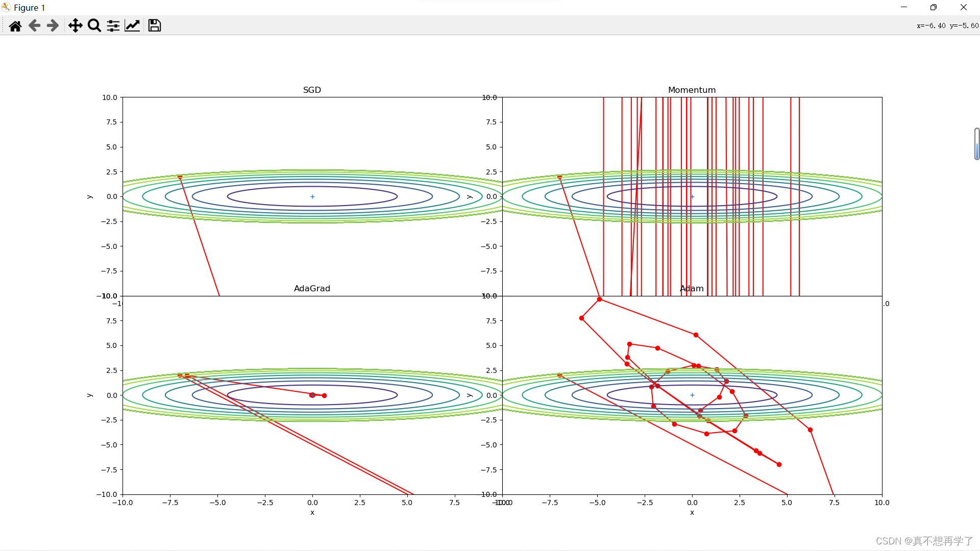This screenshot has width=980, height=551.
Task: Click the minimum marker in the SGD plot
Action: [x=312, y=196]
